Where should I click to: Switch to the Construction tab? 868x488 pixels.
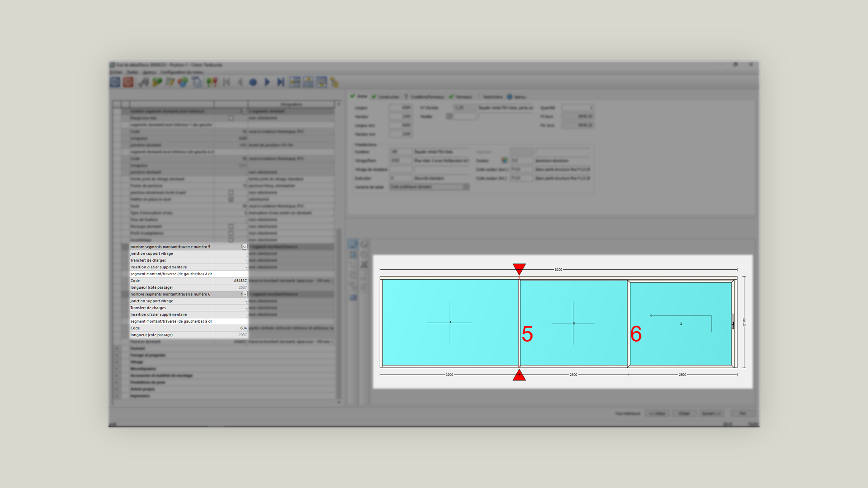tap(386, 97)
